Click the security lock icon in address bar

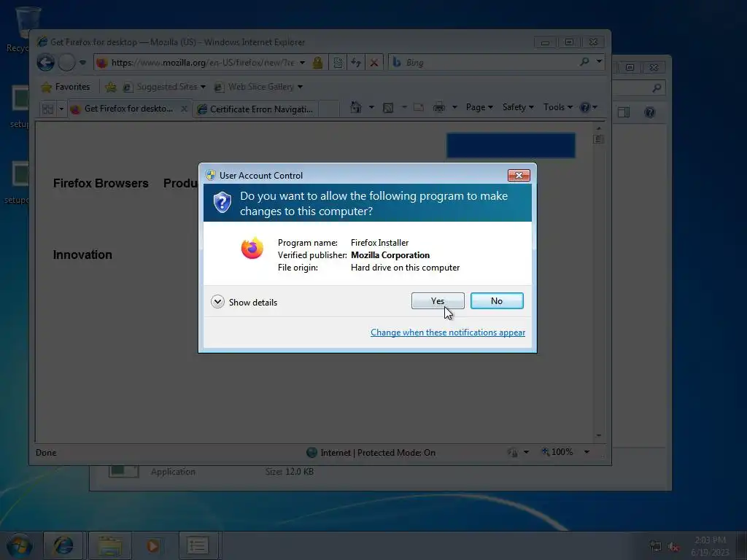pos(318,63)
